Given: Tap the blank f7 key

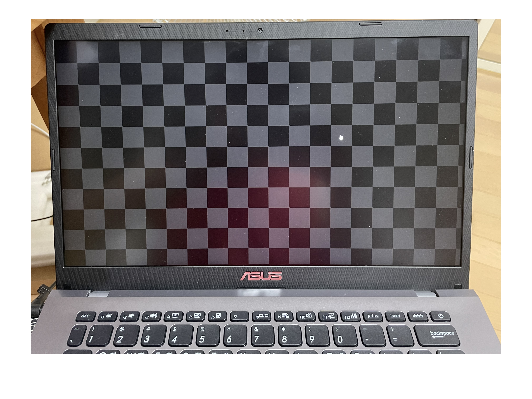Looking at the screenshot, I should pos(239,316).
